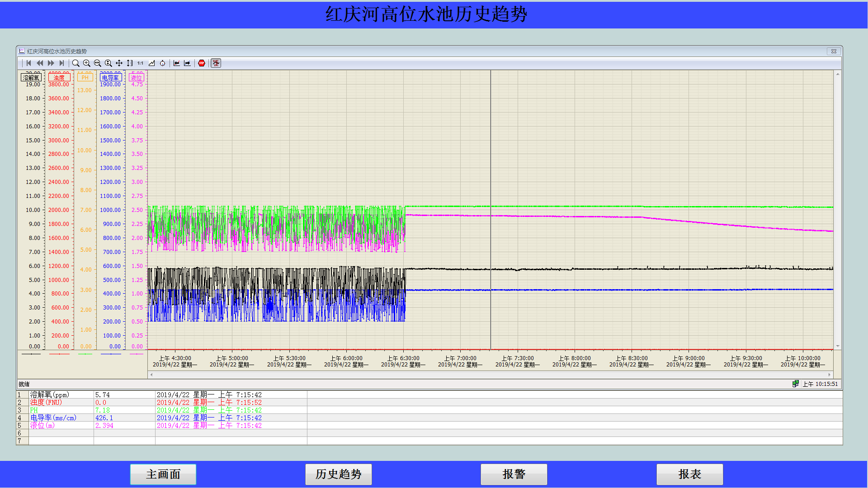The image size is (868, 488).
Task: Open the 报警 alarm page
Action: [514, 474]
